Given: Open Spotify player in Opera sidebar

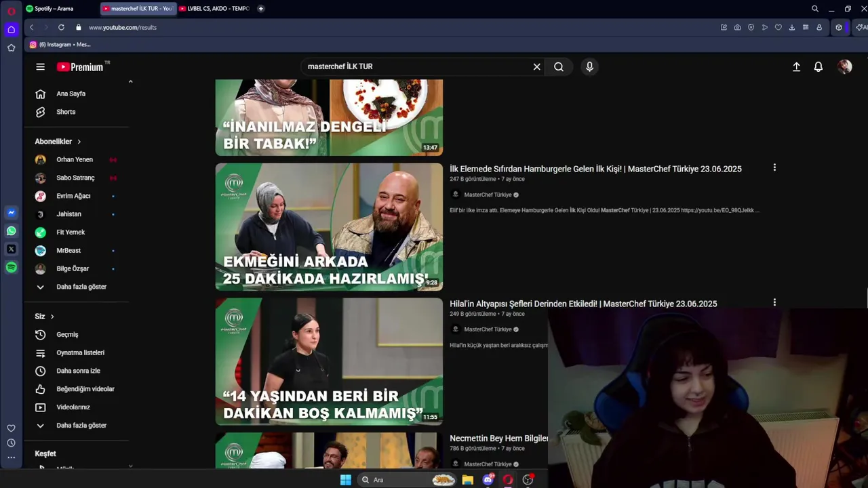Looking at the screenshot, I should (11, 268).
